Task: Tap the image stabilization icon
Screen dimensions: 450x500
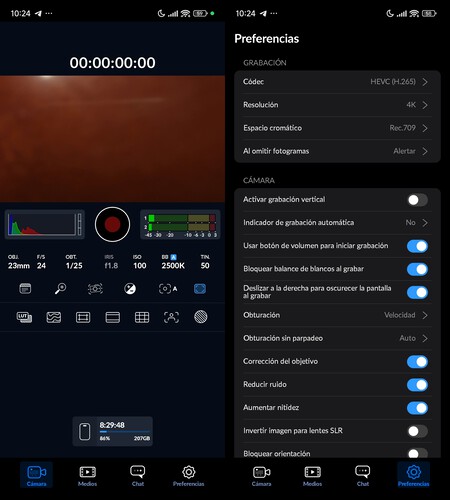Action: [95, 289]
